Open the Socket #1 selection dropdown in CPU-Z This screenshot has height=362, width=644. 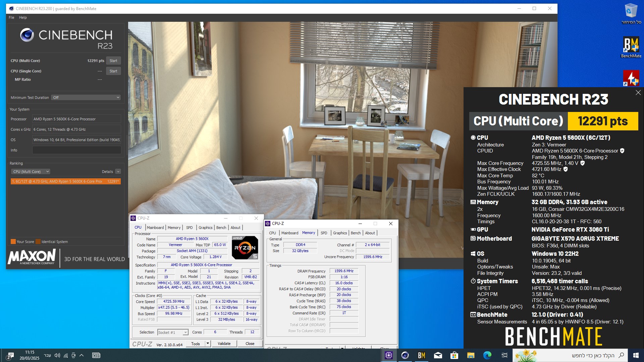(x=173, y=332)
